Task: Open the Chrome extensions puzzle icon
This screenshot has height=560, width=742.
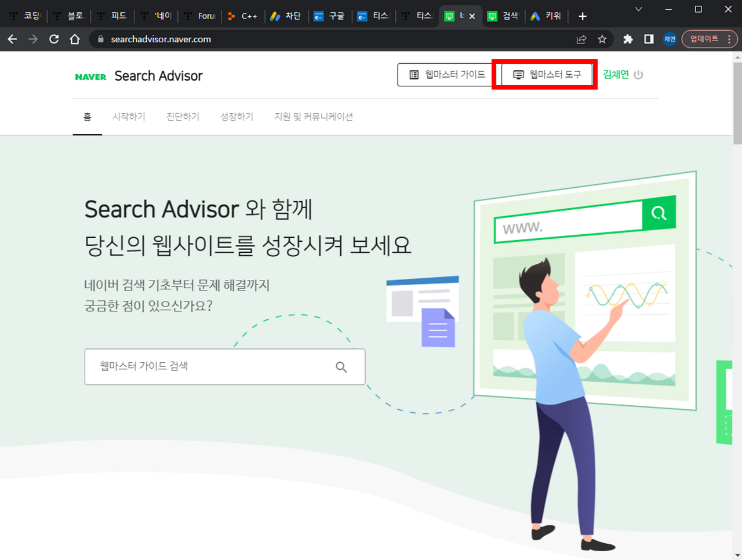Action: 628,39
